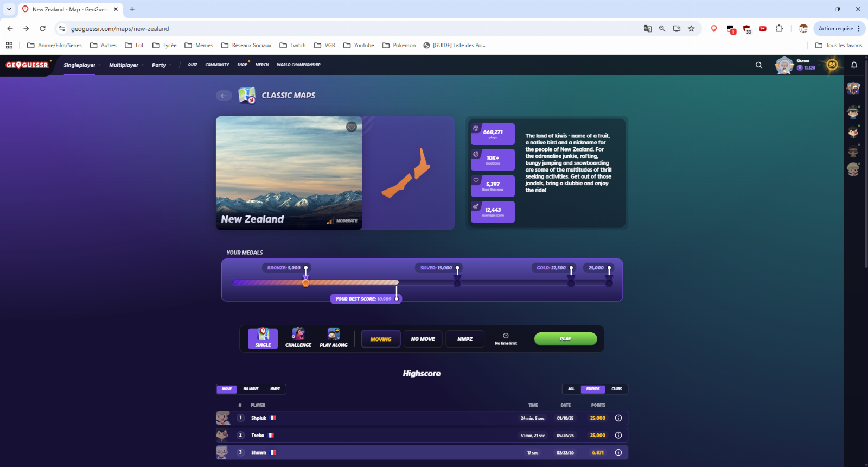Enable the NMPZ game option

tap(464, 339)
